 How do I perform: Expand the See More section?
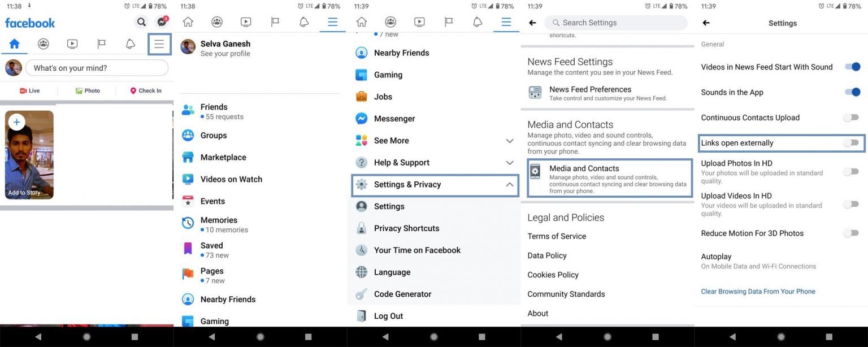(509, 140)
